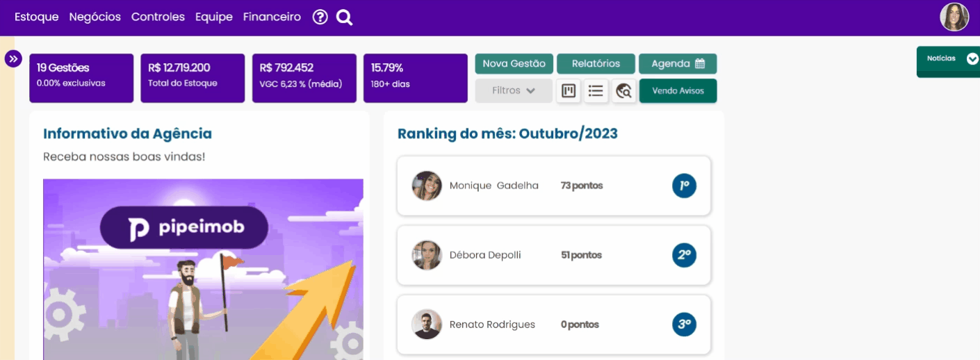Image resolution: width=980 pixels, height=360 pixels.
Task: Click Renato Rodrigues's avatar photo
Action: [427, 324]
